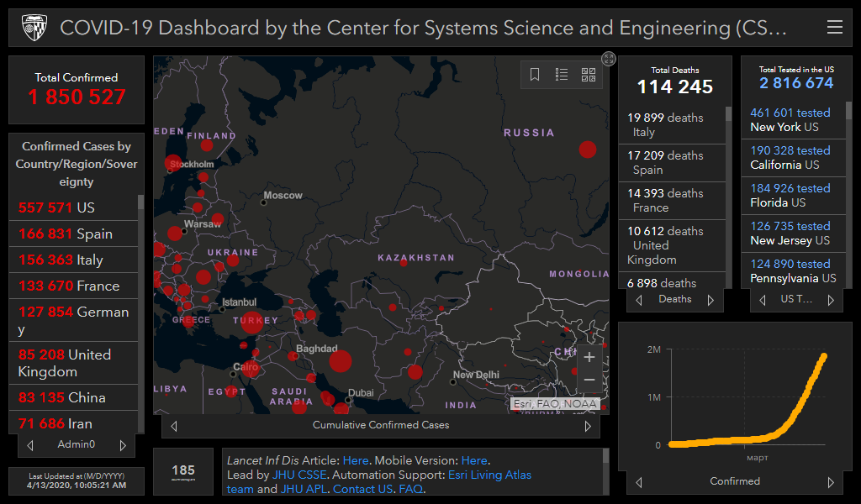Open the JHU CSSE link

(x=299, y=475)
